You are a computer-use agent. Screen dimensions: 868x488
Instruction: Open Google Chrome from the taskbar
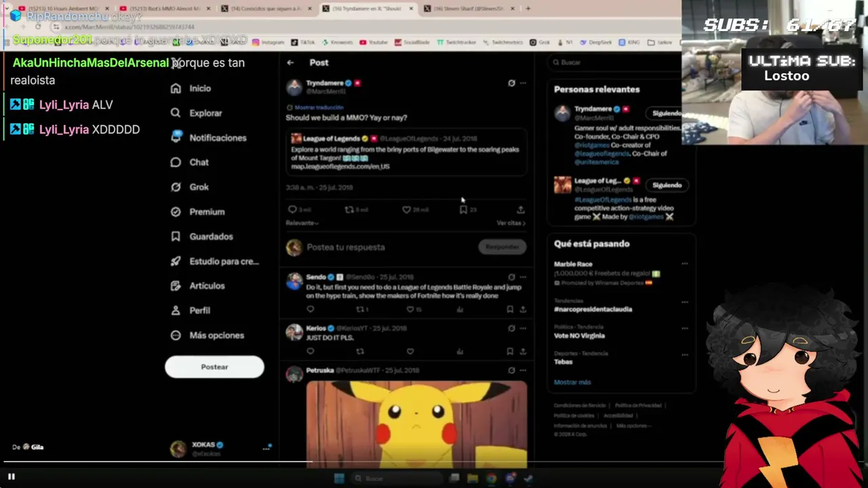pyautogui.click(x=491, y=479)
